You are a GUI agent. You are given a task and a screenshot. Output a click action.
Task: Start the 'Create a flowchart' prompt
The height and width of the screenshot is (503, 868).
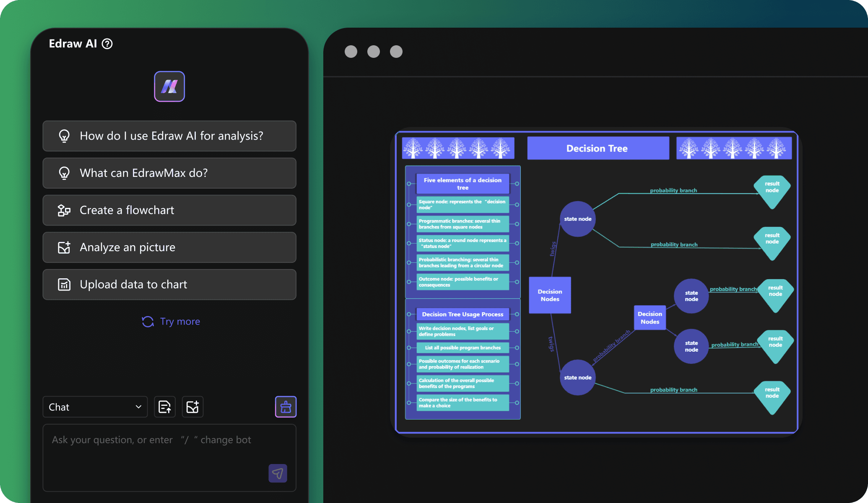tap(169, 210)
